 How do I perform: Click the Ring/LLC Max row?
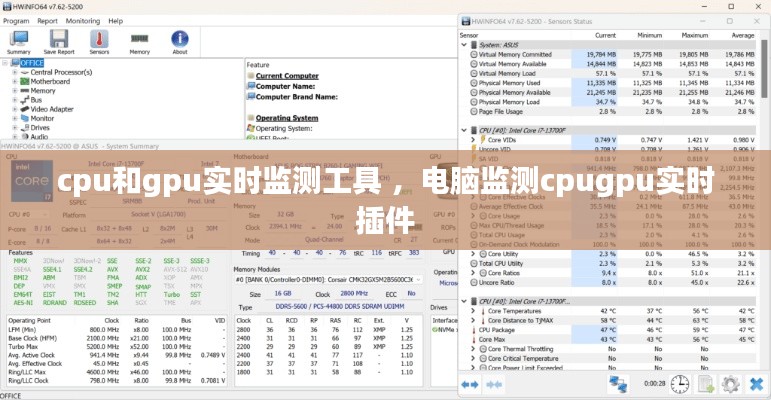pyautogui.click(x=117, y=372)
